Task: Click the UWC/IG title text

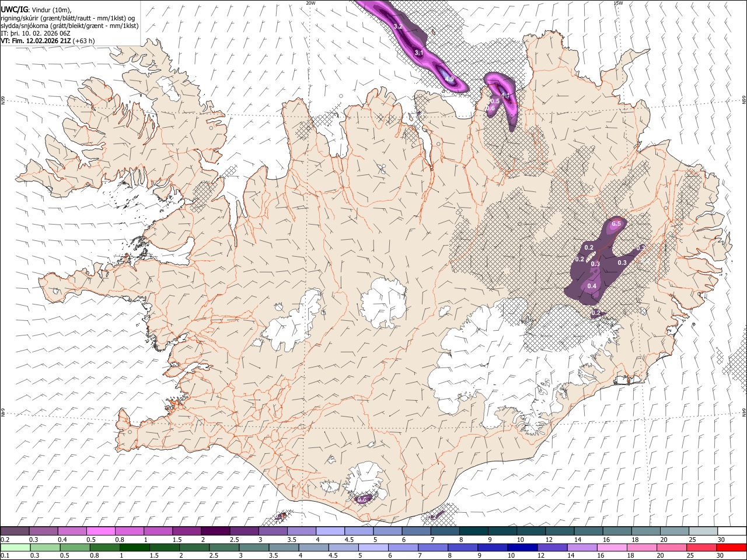Action: pyautogui.click(x=14, y=10)
